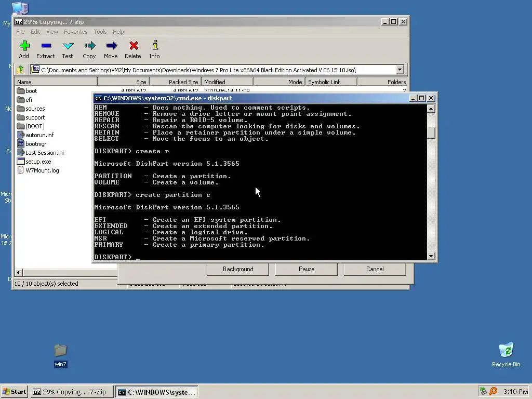This screenshot has width=532, height=399.
Task: Click the network tray icon
Action: coord(483,392)
